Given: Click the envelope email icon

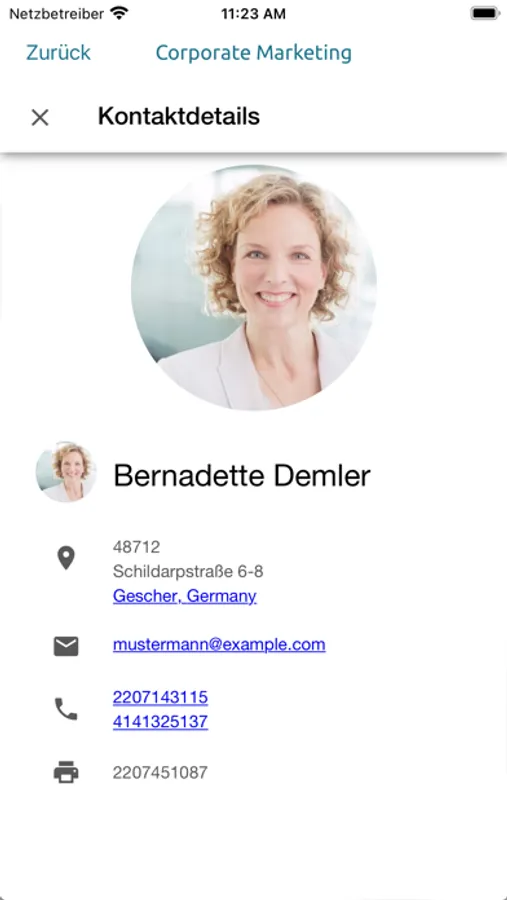Looking at the screenshot, I should pos(66,646).
